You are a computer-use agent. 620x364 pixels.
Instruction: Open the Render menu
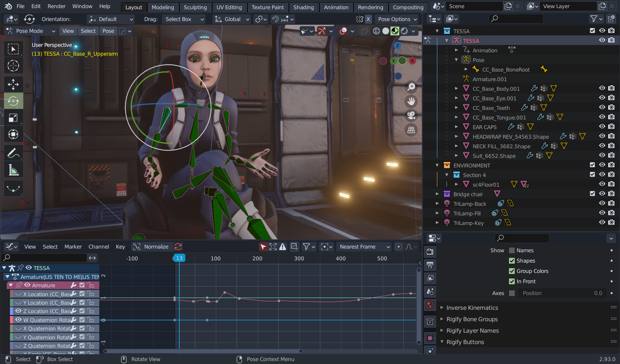click(56, 6)
